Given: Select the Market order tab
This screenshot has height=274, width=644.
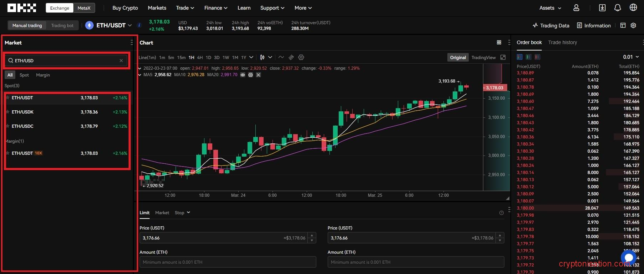Looking at the screenshot, I should coord(162,213).
